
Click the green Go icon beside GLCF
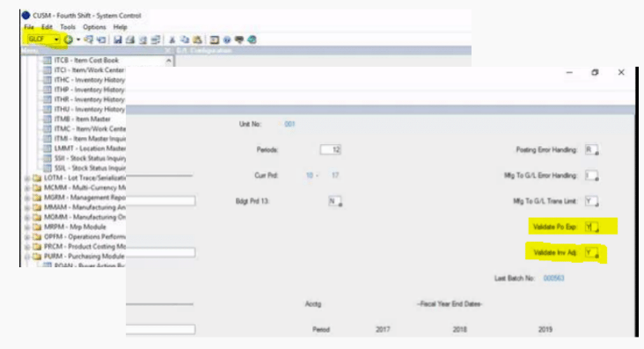point(69,40)
